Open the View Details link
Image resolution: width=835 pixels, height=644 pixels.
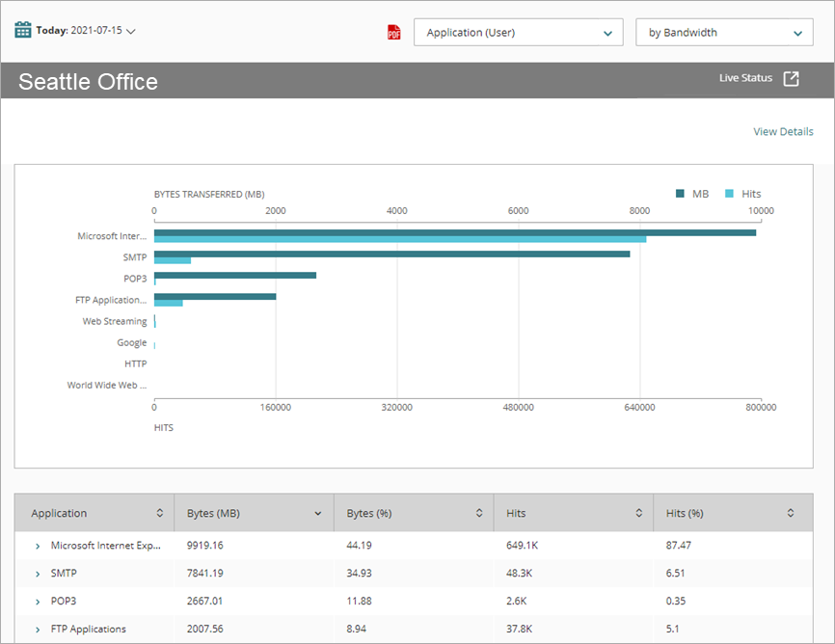(783, 131)
